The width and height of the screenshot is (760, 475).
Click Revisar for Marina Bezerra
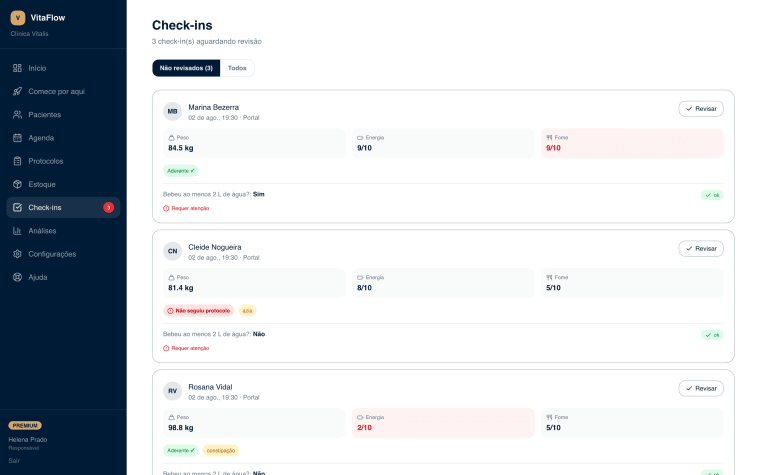click(x=701, y=109)
